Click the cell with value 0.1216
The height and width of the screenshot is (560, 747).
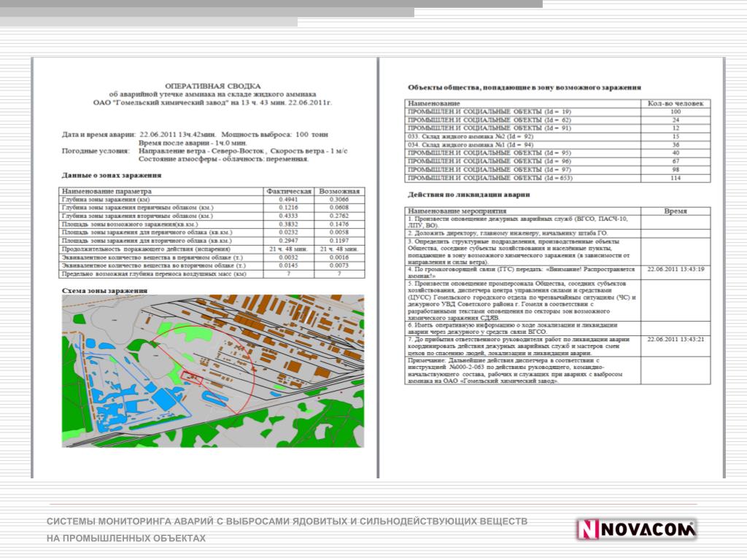coord(289,208)
